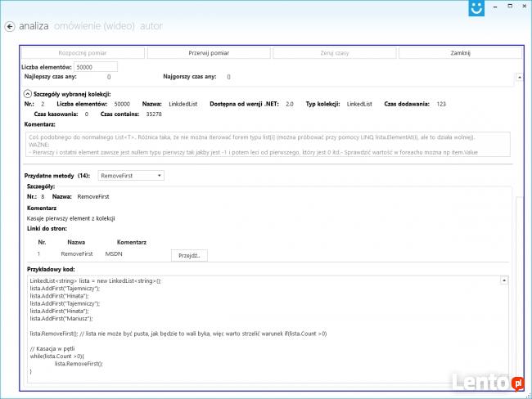The height and width of the screenshot is (399, 532).
Task: Collapse the Szczegóły wybranej kolekcji section
Action: pyautogui.click(x=26, y=94)
